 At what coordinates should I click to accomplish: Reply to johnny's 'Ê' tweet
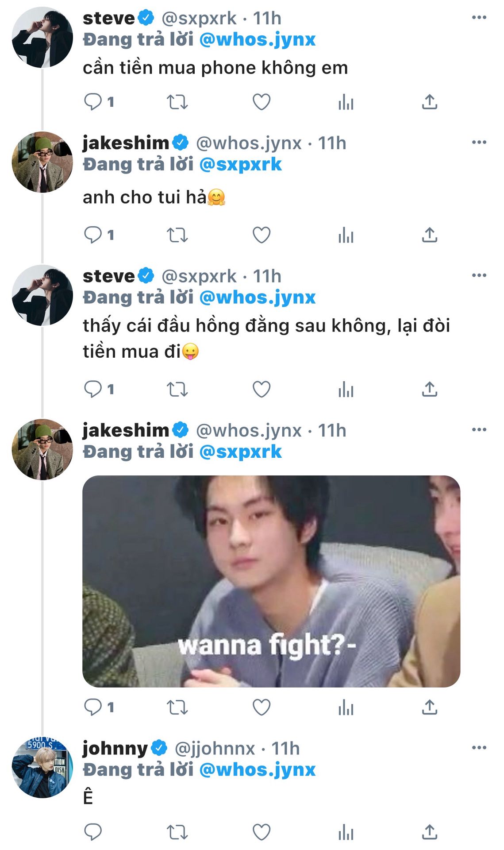(93, 832)
